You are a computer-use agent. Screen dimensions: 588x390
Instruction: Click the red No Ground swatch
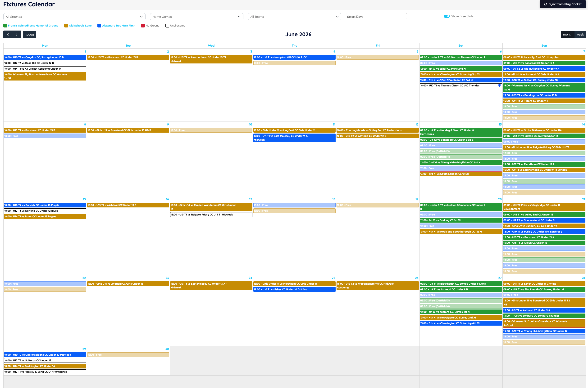pos(142,25)
